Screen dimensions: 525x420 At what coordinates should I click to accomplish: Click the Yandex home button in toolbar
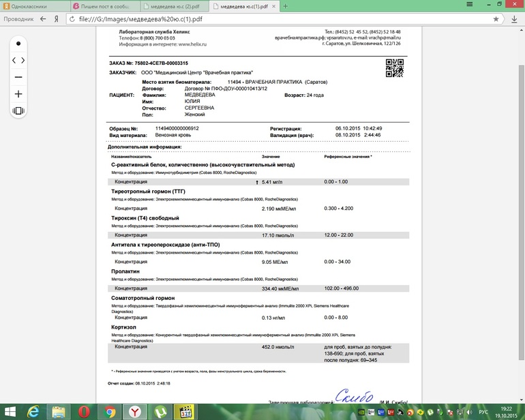[57, 19]
